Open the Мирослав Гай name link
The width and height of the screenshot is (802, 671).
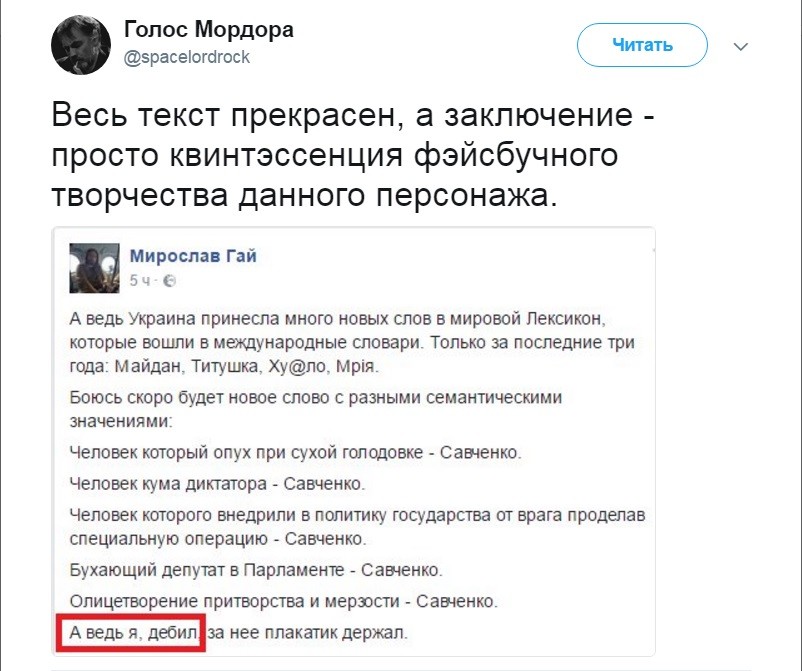193,255
